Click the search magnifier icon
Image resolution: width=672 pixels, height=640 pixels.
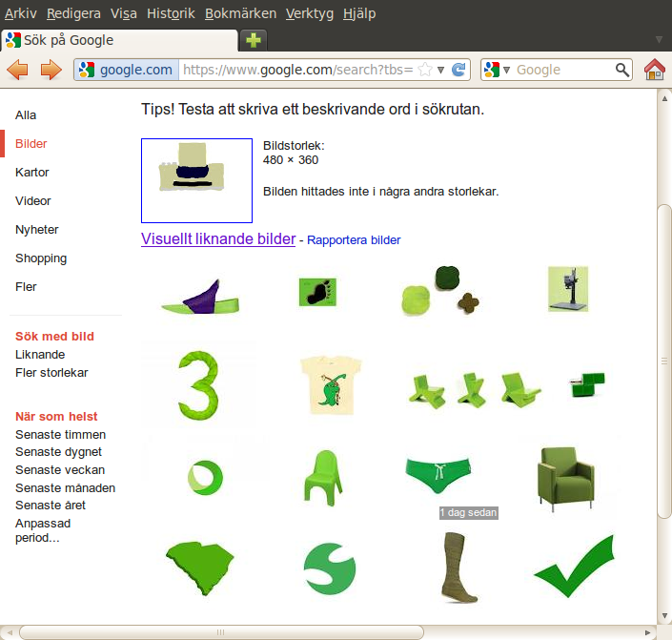pos(622,70)
